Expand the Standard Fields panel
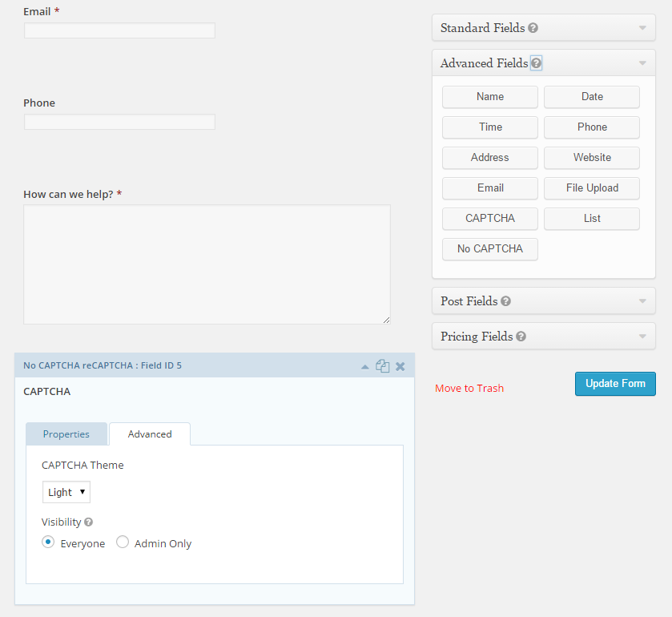The width and height of the screenshot is (672, 617). coord(642,28)
